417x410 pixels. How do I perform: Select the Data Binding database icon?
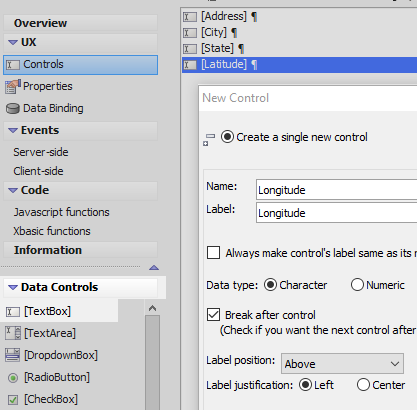click(13, 109)
